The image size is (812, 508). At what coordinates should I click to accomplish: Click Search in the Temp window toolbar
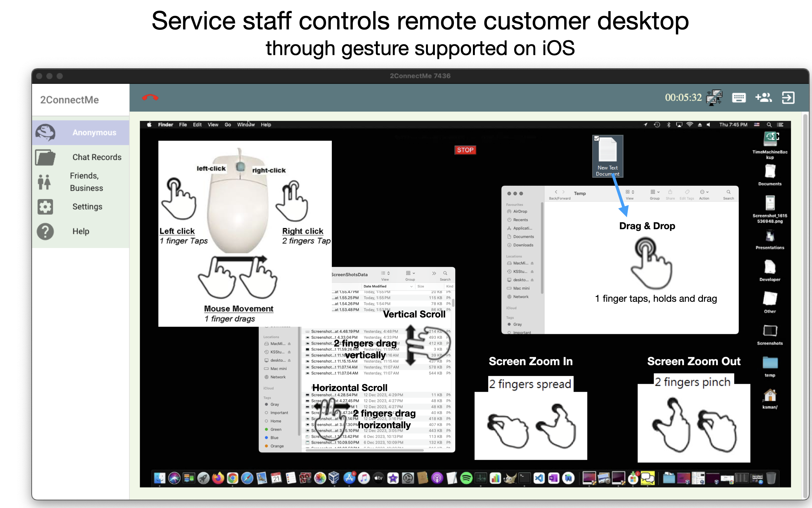[729, 194]
